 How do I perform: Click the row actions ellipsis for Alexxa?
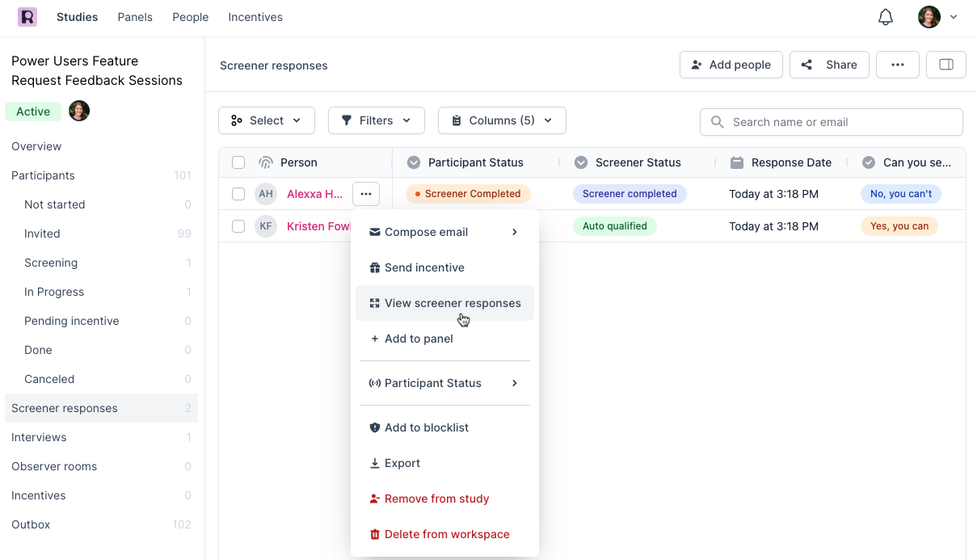click(366, 194)
